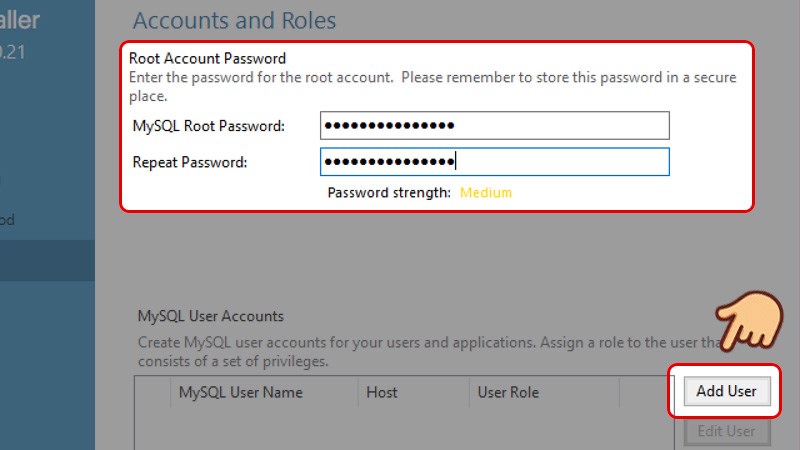Click the blank first column of the user table header

153,393
